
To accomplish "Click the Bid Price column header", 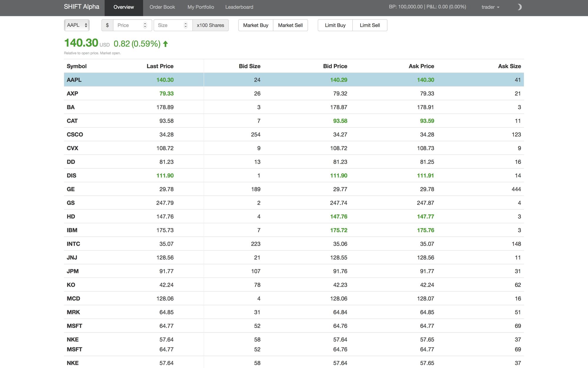I will click(335, 66).
